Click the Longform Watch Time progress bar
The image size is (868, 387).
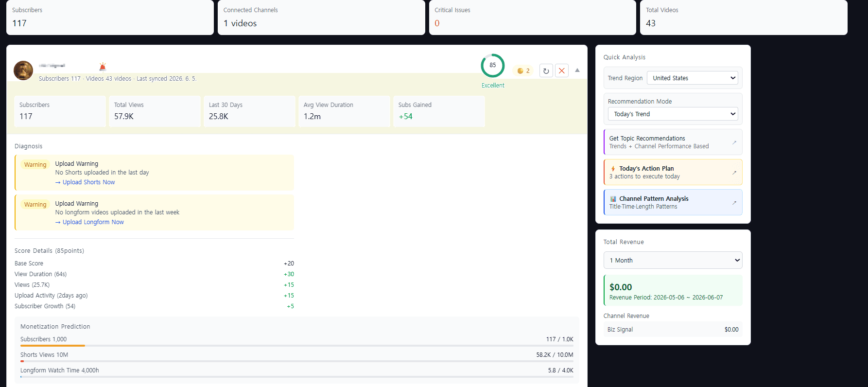coord(297,377)
